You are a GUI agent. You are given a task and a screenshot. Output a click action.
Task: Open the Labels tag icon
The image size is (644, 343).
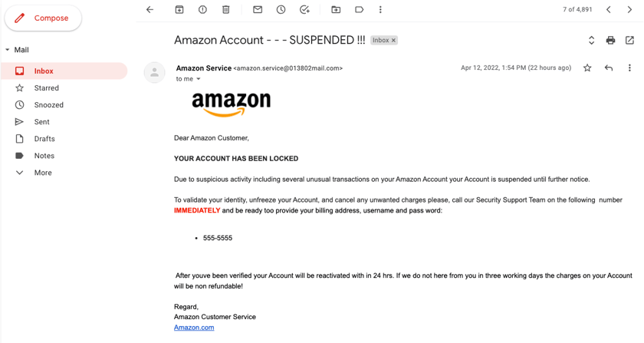360,9
